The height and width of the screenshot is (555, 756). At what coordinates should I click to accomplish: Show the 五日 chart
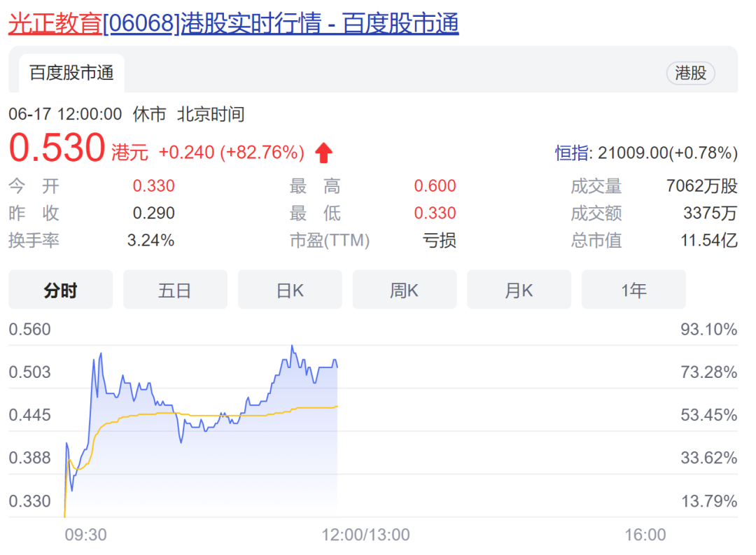tap(175, 290)
